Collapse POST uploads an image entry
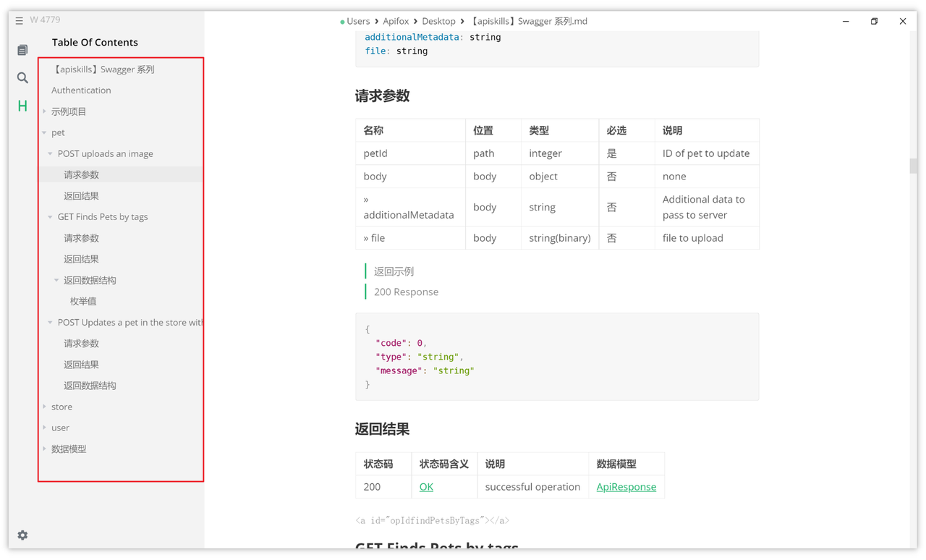The image size is (926, 560). coord(50,153)
